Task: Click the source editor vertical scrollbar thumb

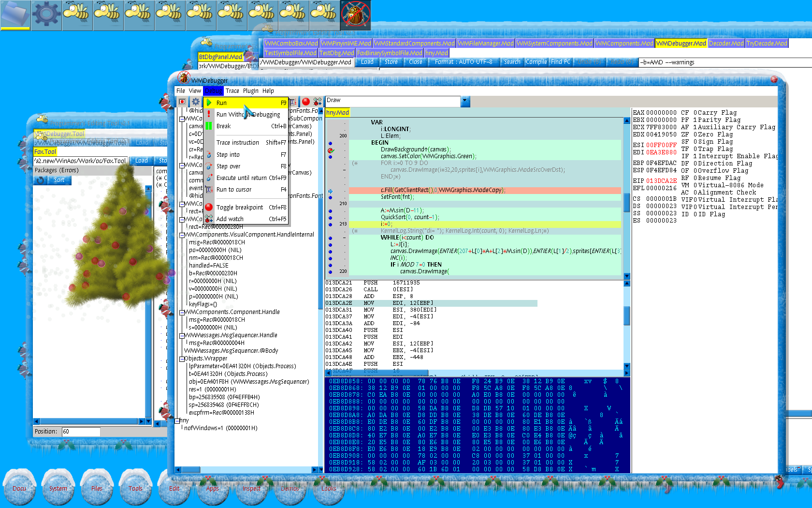Action: 627,202
